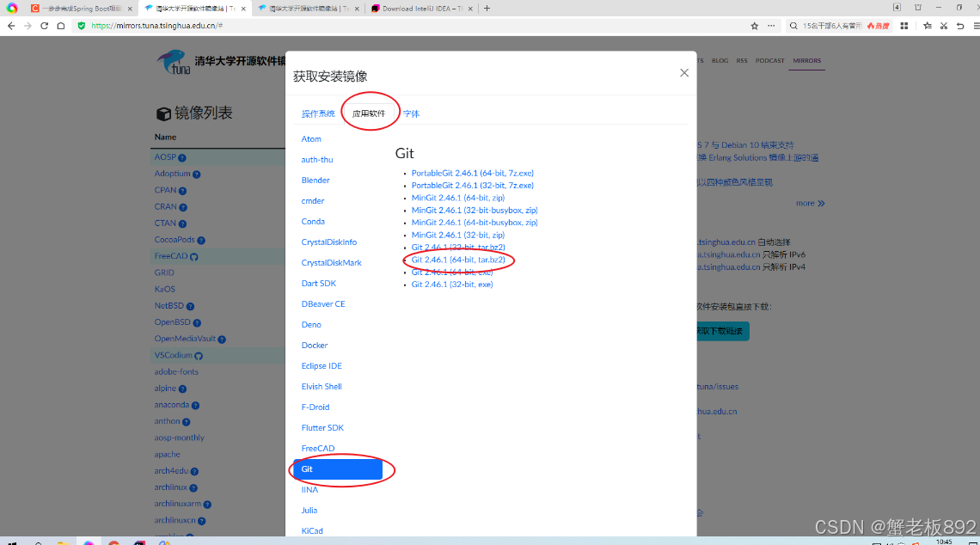Open address bar more options menu
The height and width of the screenshot is (545, 980).
coord(771,26)
